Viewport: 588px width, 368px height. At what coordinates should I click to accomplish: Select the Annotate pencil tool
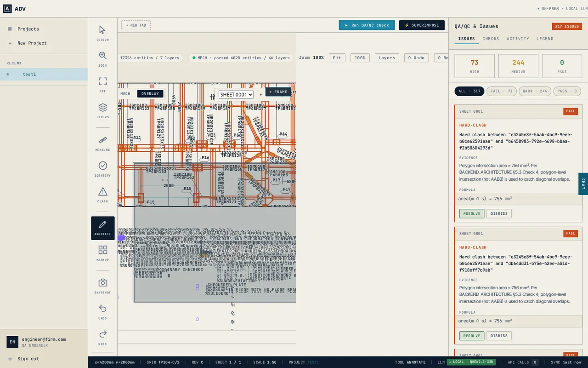102,228
